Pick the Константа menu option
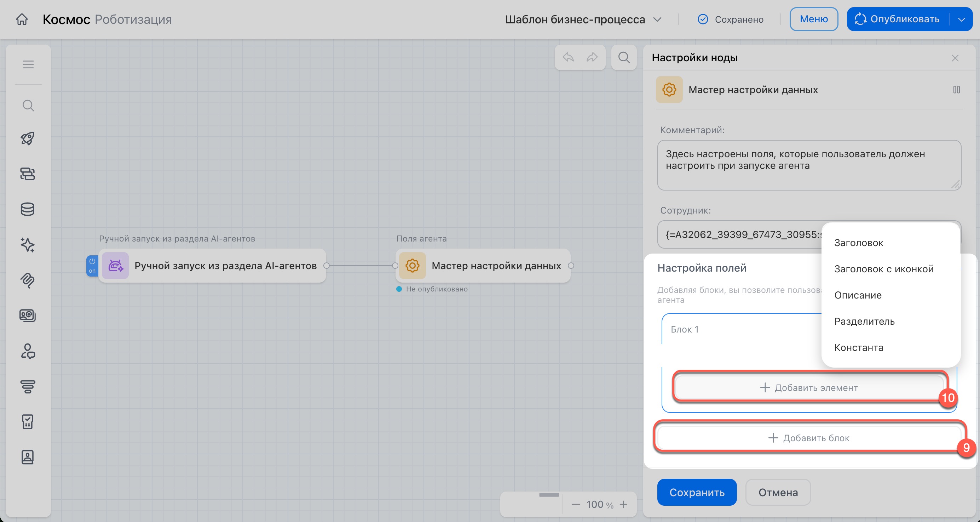The height and width of the screenshot is (522, 980). click(x=859, y=347)
